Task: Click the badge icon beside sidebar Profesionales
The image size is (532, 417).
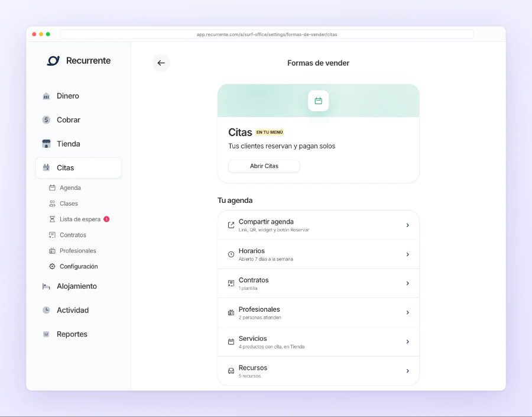Action: [x=52, y=251]
